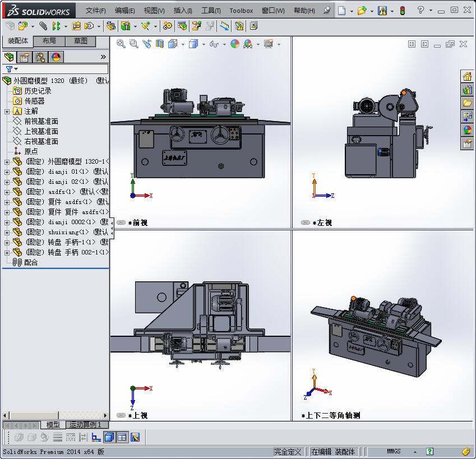476x459 pixels.
Task: Click the Display Style box icon
Action: click(193, 44)
